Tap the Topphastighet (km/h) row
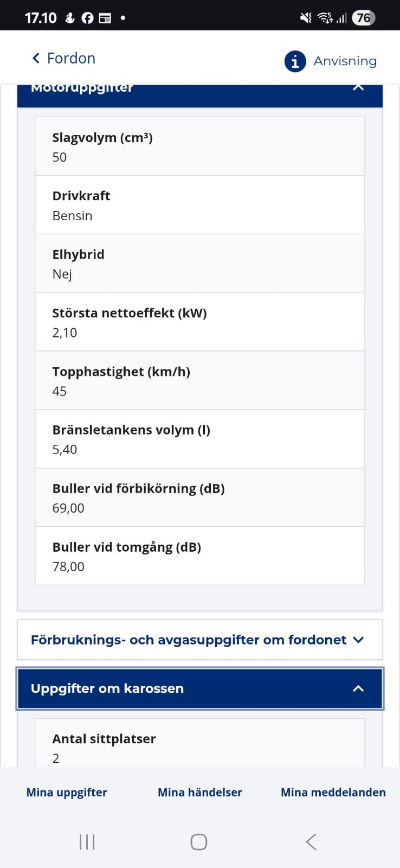Screen dimensions: 400x868 (x=199, y=380)
